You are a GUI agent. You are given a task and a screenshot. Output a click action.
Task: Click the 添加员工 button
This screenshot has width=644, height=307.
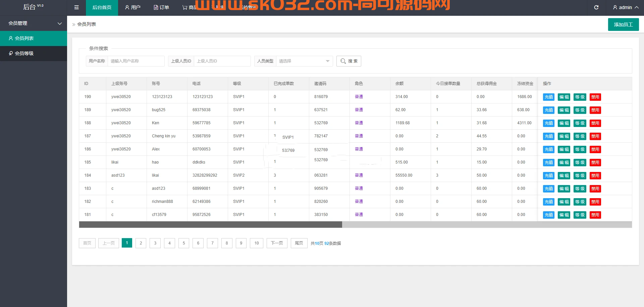pyautogui.click(x=623, y=25)
